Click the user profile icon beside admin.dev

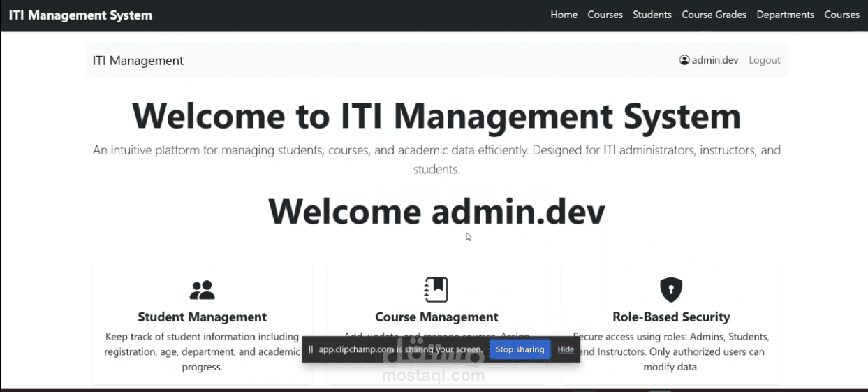click(x=684, y=60)
